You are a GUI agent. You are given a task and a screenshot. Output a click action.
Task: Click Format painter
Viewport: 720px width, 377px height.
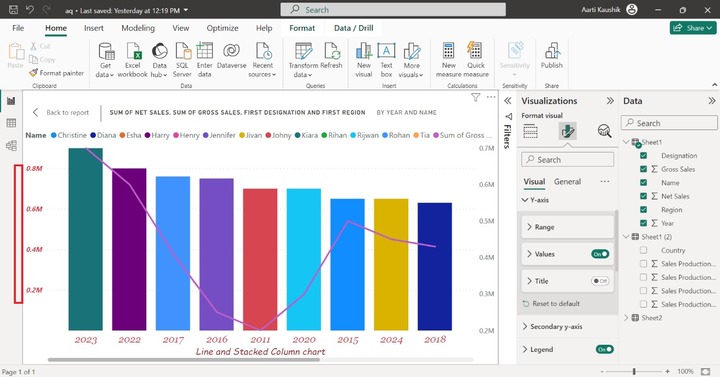pyautogui.click(x=56, y=73)
